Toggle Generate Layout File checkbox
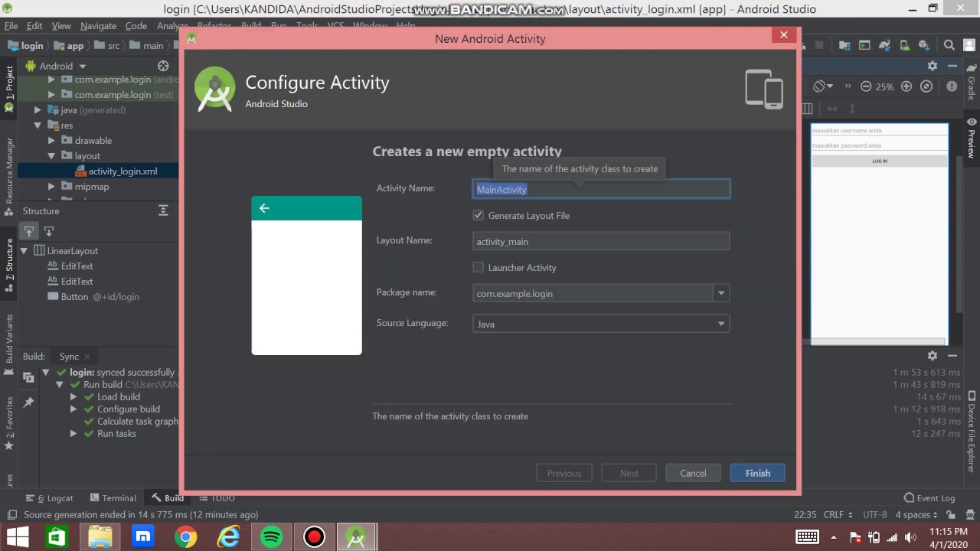 coord(479,215)
